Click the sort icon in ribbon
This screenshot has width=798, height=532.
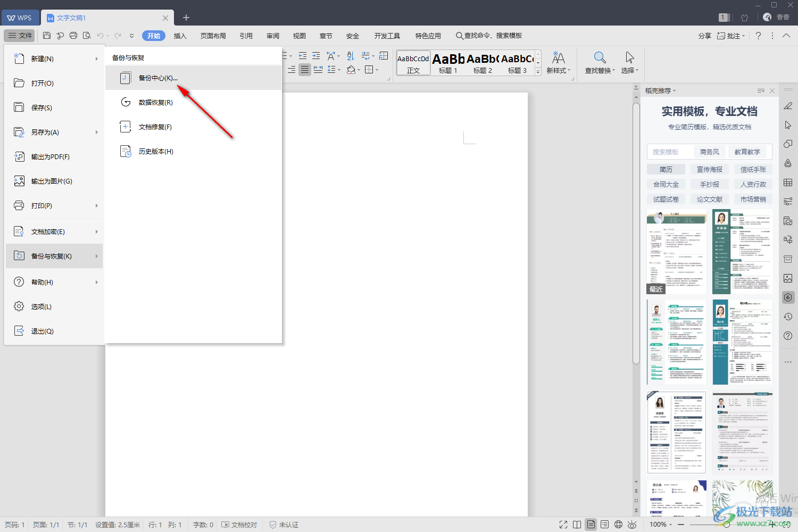[x=351, y=56]
